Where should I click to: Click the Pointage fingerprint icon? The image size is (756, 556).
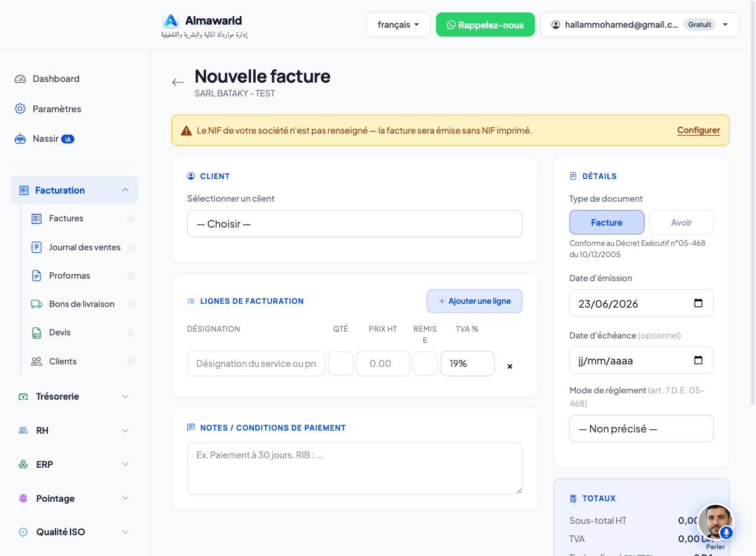(x=23, y=498)
